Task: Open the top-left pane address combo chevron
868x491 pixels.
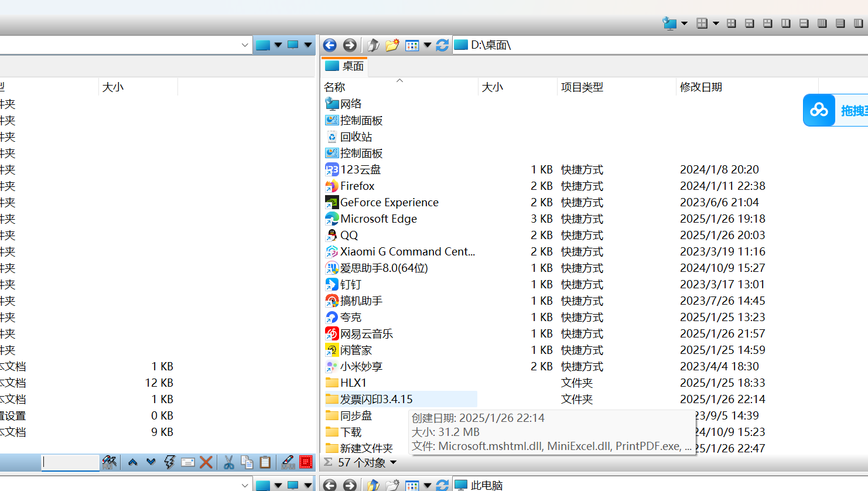Action: pos(245,45)
